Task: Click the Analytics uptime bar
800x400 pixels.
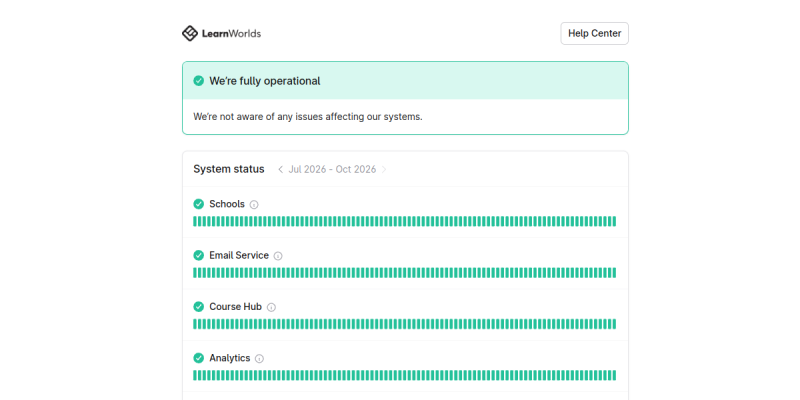Action: click(x=405, y=376)
